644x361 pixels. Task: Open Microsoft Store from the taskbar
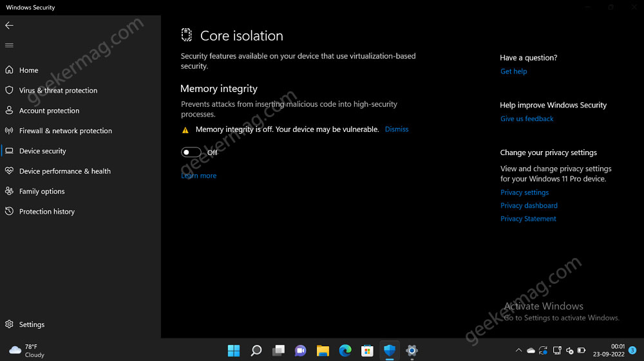click(367, 350)
